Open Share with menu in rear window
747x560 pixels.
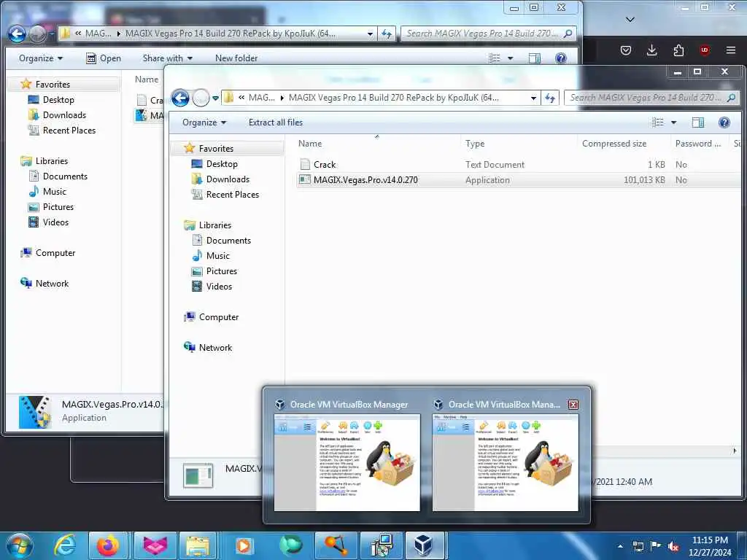point(167,58)
